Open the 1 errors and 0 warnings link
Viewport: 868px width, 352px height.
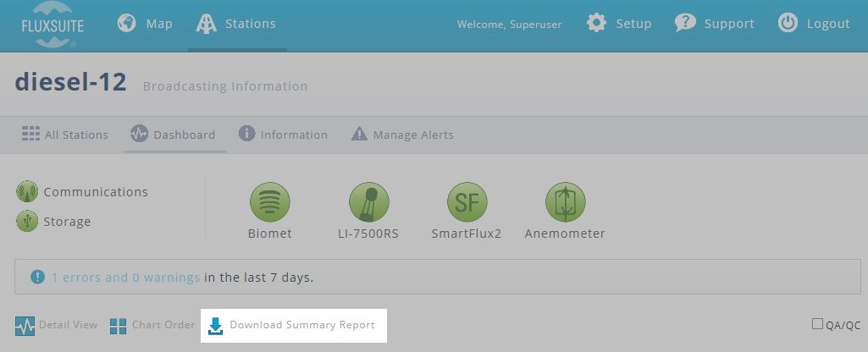125,278
